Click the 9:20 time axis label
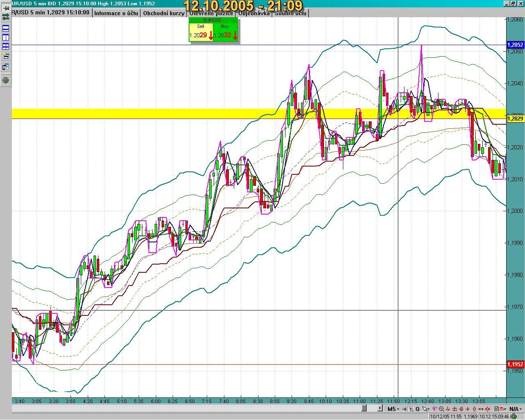Screen dimensions: 525x420 [291, 402]
